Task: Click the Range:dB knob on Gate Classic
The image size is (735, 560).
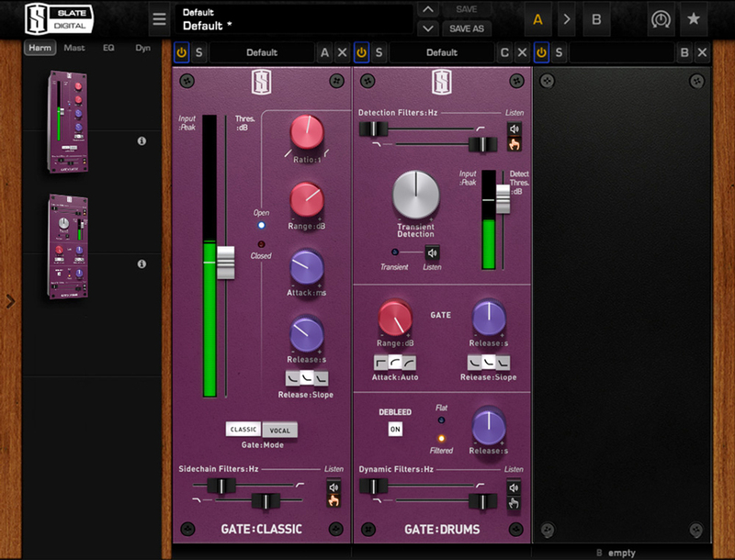Action: click(x=307, y=200)
